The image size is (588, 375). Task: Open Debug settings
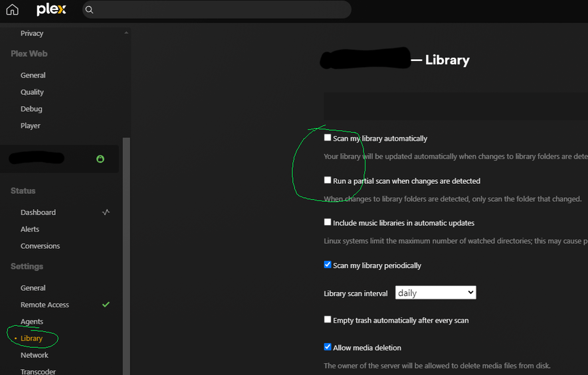31,109
